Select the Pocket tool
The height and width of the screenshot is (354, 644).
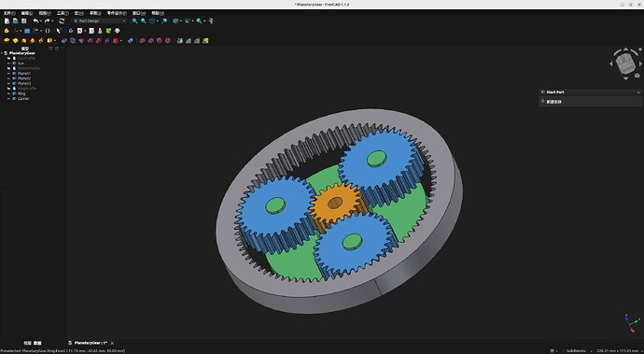point(64,41)
